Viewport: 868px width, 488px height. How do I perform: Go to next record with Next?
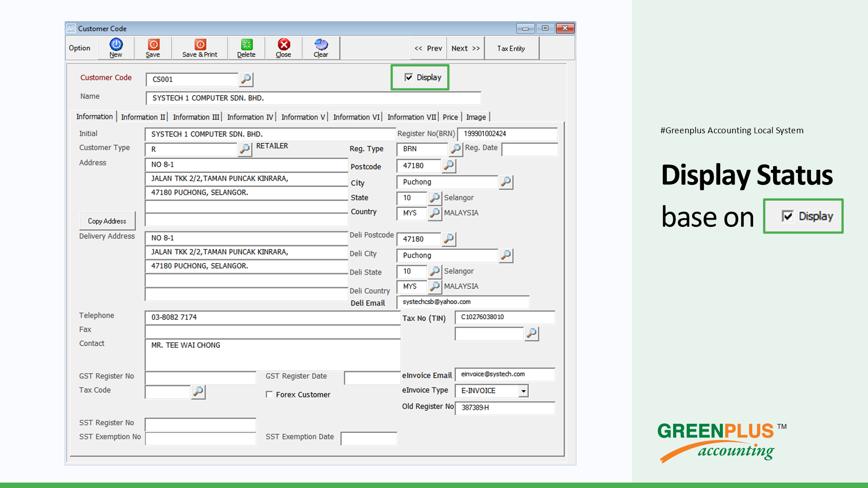(x=466, y=48)
